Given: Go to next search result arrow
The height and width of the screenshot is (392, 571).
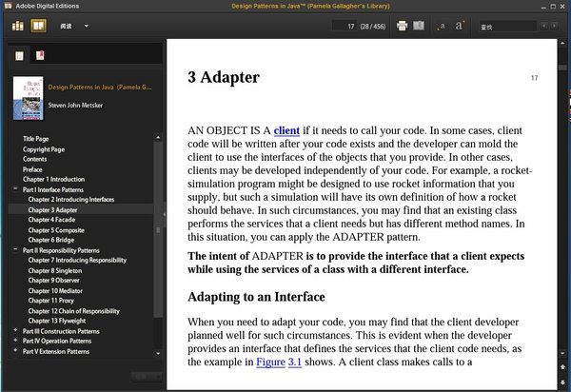Looking at the screenshot, I should click(x=554, y=26).
